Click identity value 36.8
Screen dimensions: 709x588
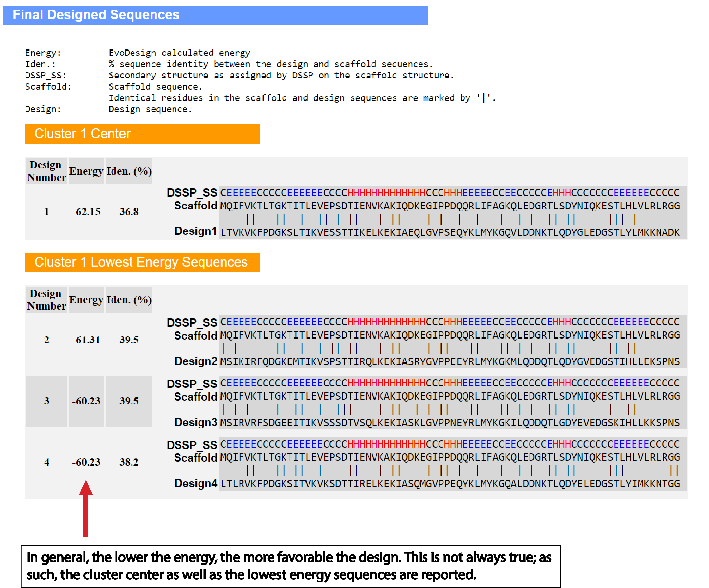click(129, 212)
